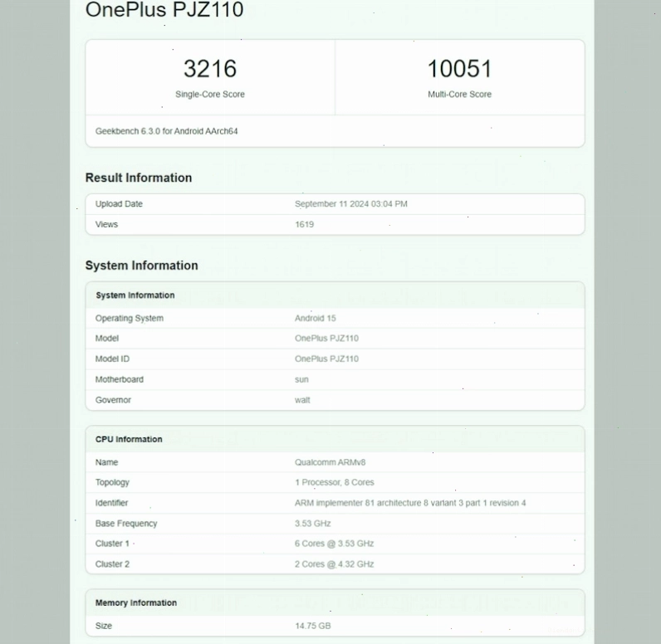Viewport: 661px width, 644px height.
Task: Click the Name label in CPU Information
Action: (x=106, y=462)
